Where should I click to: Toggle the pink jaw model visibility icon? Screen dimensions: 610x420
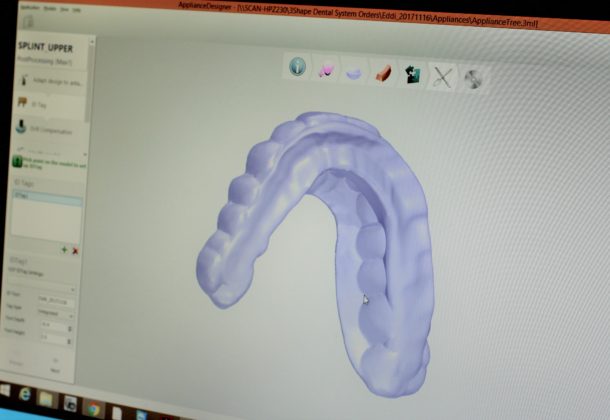click(326, 70)
